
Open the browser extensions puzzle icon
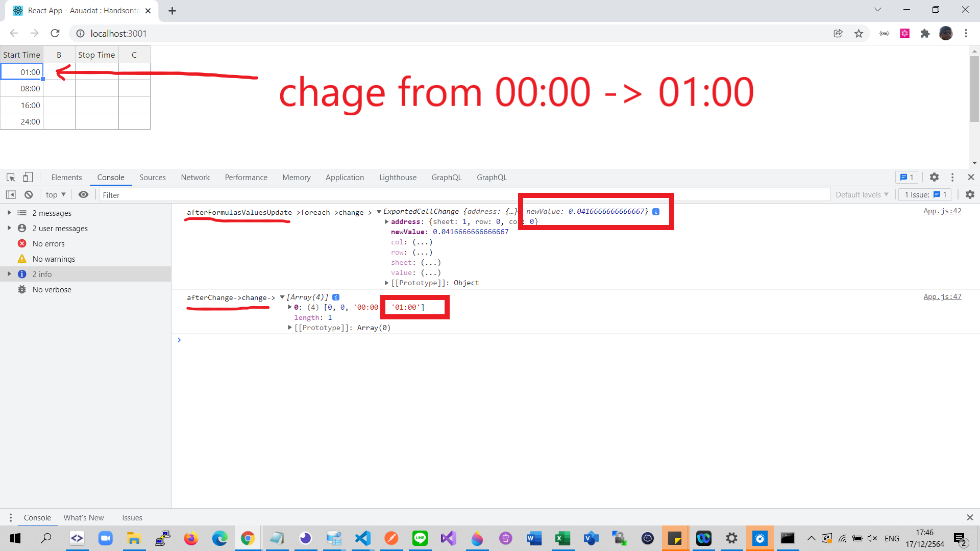pyautogui.click(x=925, y=33)
